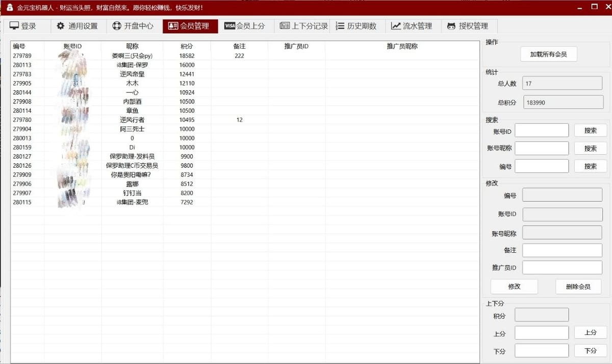This screenshot has width=612, height=364.
Task: Select the 逆风行者 member row
Action: 245,120
